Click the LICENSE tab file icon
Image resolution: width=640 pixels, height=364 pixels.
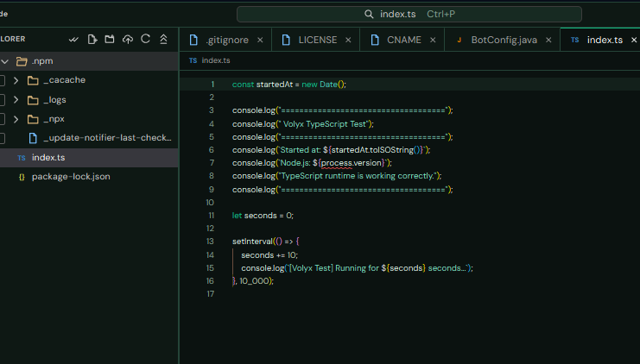[286, 40]
